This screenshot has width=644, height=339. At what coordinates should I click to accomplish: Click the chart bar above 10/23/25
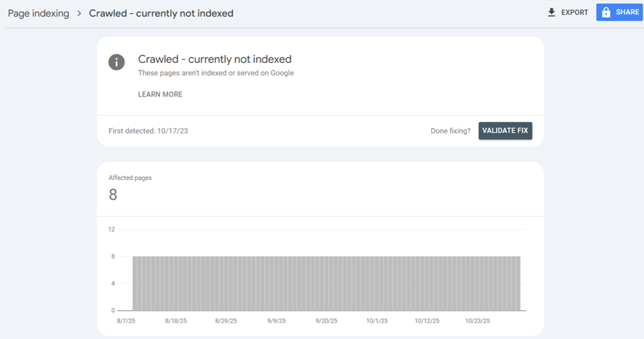pos(478,283)
